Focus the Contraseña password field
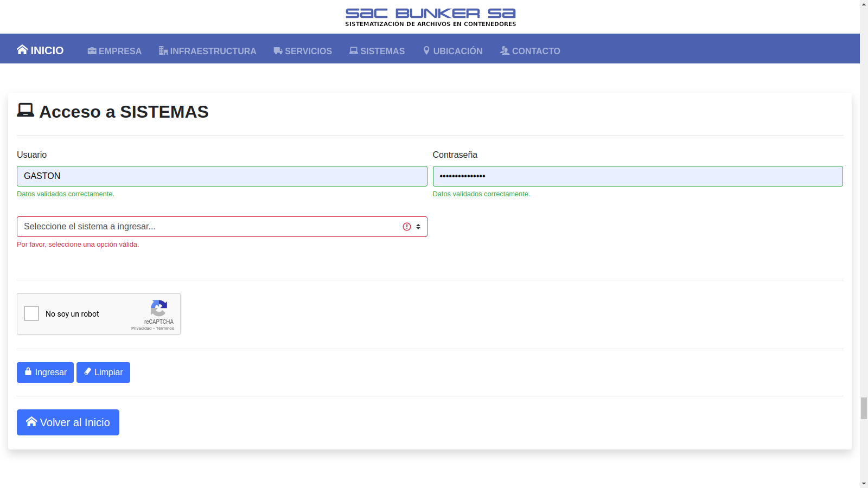This screenshot has width=868, height=488. tap(637, 176)
